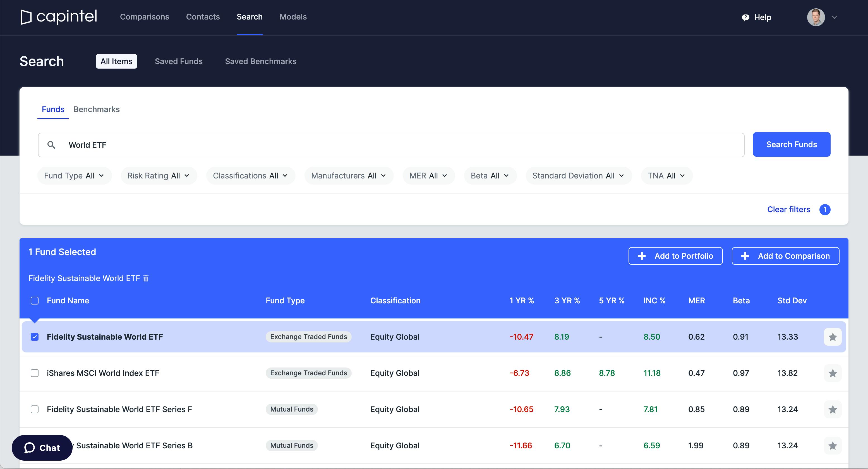Star the iShares MSCI World Index ETF
Viewport: 868px width, 469px height.
click(833, 373)
